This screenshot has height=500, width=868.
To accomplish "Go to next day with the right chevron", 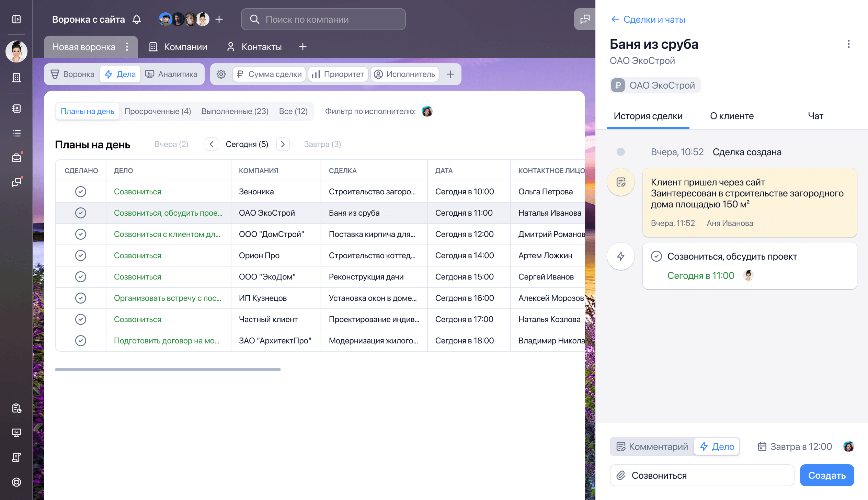I will click(283, 144).
